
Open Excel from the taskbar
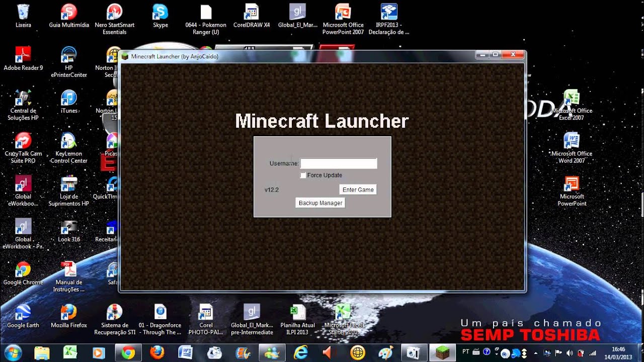click(71, 352)
